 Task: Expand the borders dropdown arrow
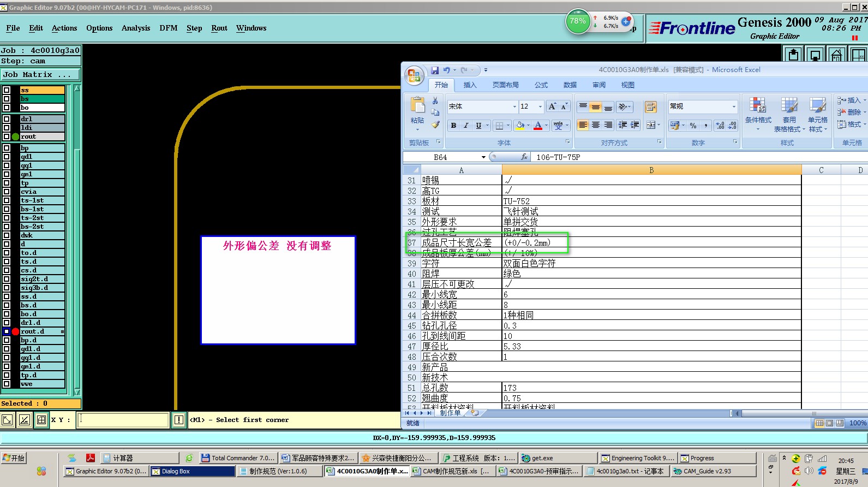click(508, 126)
